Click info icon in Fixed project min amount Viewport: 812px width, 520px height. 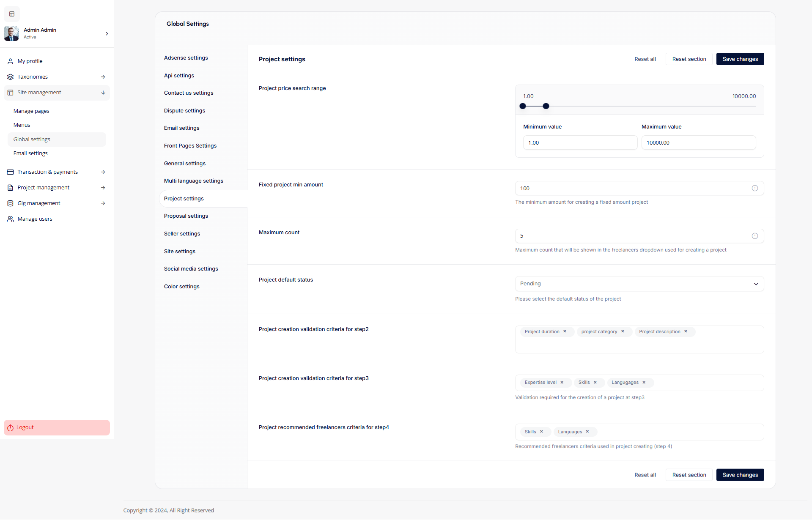point(754,188)
